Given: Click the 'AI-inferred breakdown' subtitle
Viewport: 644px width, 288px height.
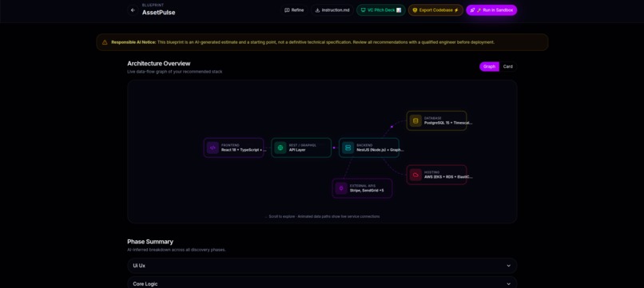Looking at the screenshot, I should pyautogui.click(x=177, y=250).
